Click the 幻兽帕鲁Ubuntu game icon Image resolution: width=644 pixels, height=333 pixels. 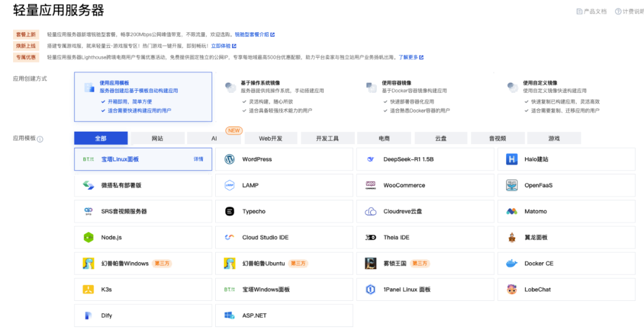(x=230, y=263)
